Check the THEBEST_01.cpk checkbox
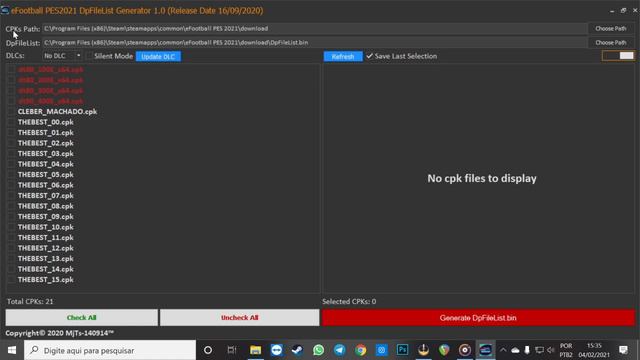This screenshot has width=640, height=360. click(11, 133)
